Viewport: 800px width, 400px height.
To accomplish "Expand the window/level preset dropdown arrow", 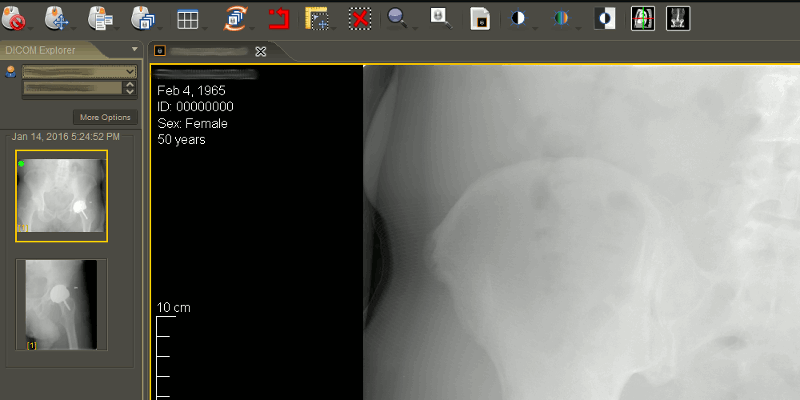I will (535, 28).
